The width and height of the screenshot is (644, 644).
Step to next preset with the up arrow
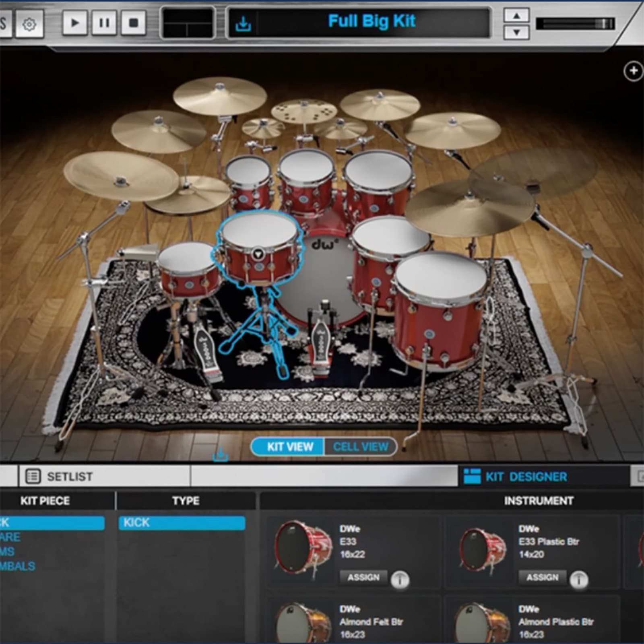pos(516,16)
